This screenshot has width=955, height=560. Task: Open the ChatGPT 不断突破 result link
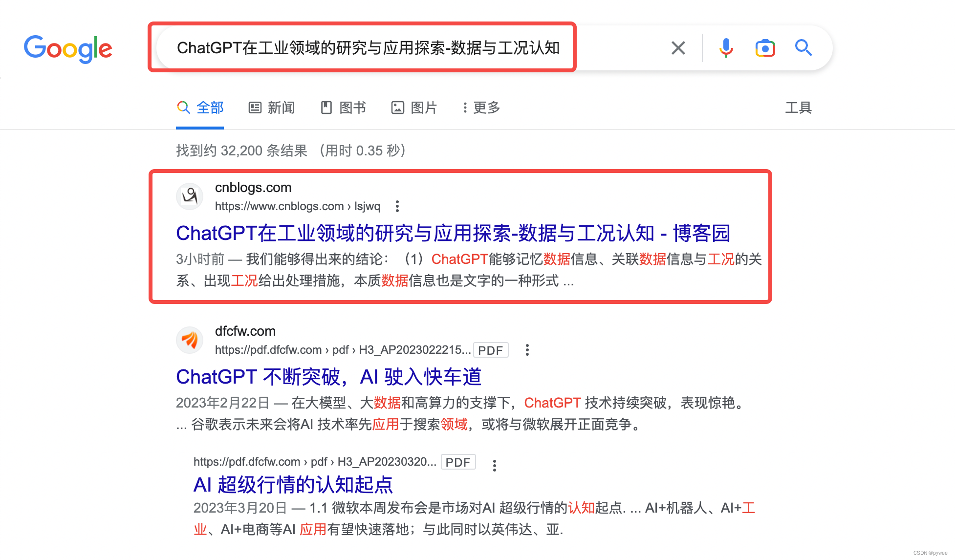point(328,377)
